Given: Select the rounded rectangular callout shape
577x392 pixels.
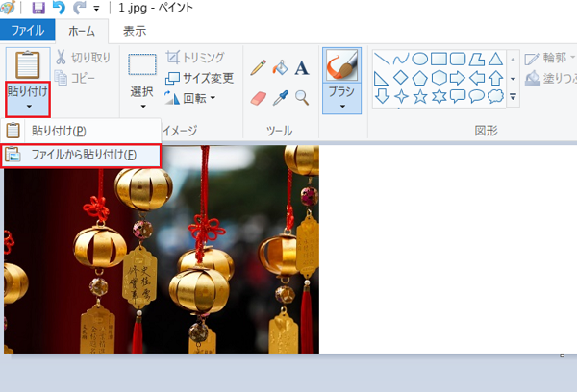Looking at the screenshot, I should click(x=458, y=96).
